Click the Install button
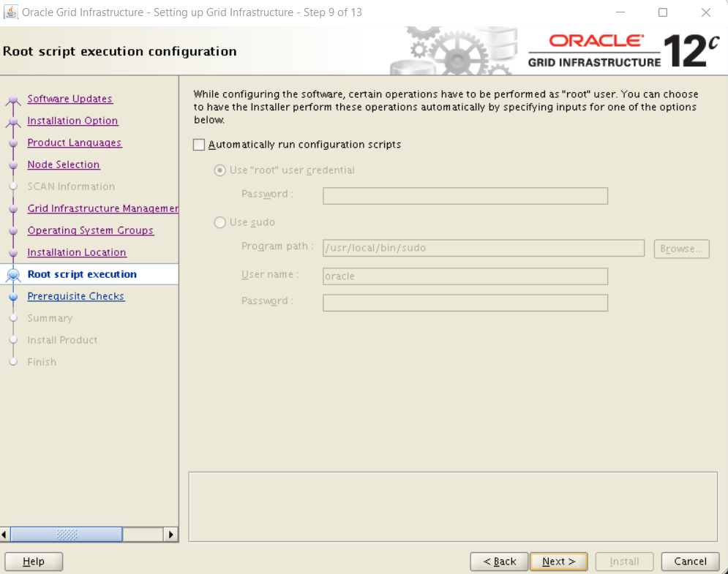The width and height of the screenshot is (728, 574). tap(624, 562)
